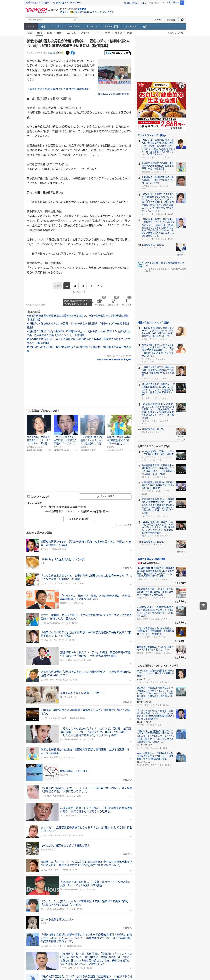
Task: Go to page 3 of the article
Action: 83,286
